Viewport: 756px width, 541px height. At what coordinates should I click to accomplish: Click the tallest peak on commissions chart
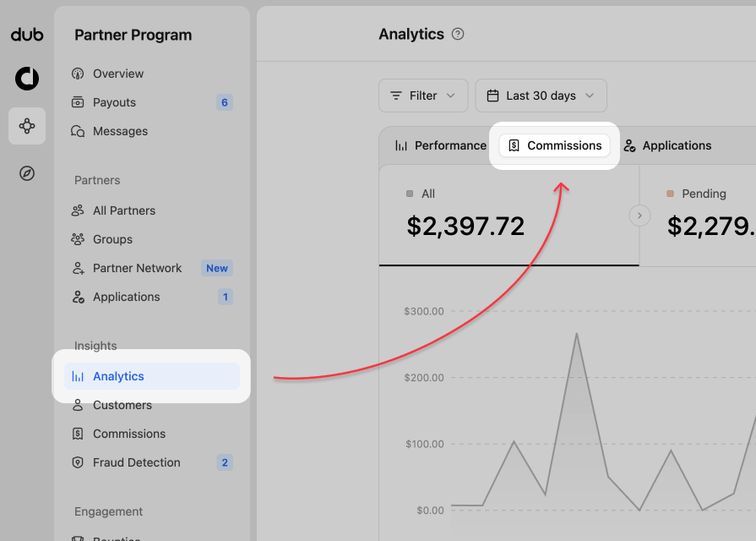pos(577,334)
